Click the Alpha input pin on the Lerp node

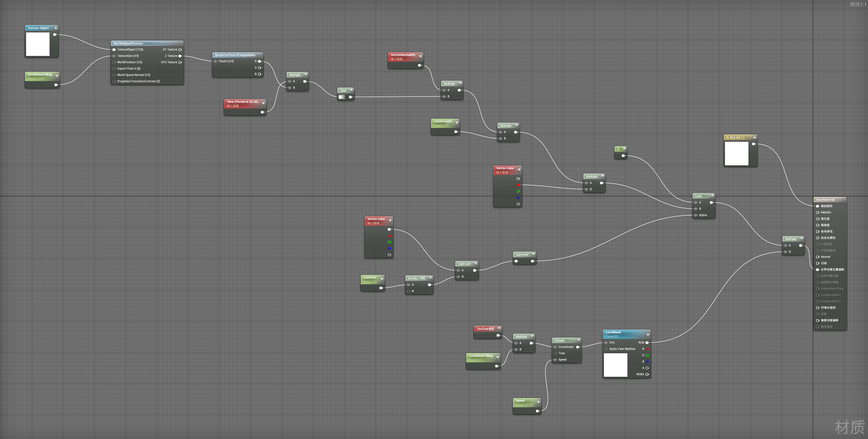[x=695, y=215]
